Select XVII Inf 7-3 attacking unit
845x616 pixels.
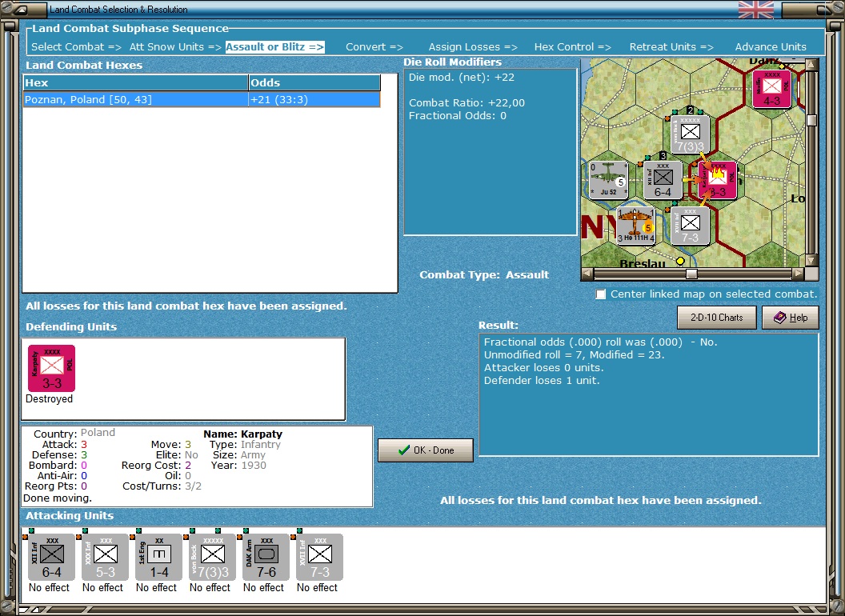(319, 558)
